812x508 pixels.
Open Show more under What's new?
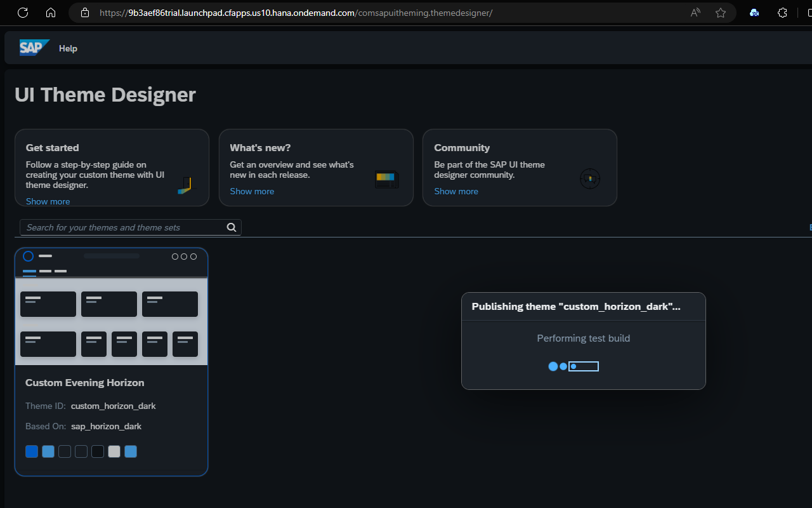[x=252, y=191]
